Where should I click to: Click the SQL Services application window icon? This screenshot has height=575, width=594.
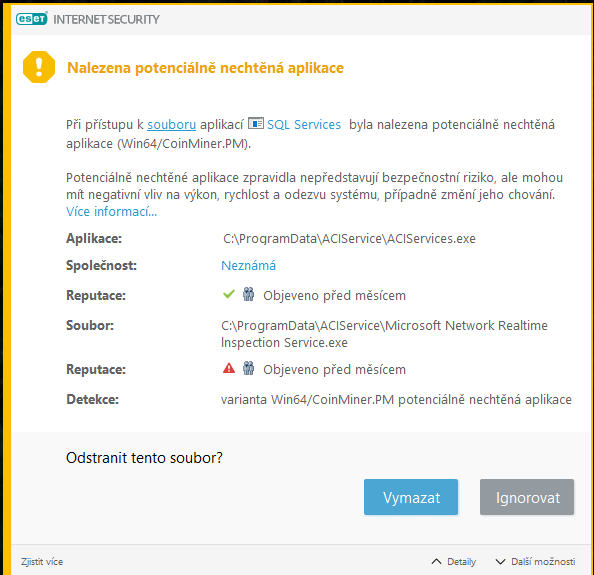pyautogui.click(x=256, y=123)
